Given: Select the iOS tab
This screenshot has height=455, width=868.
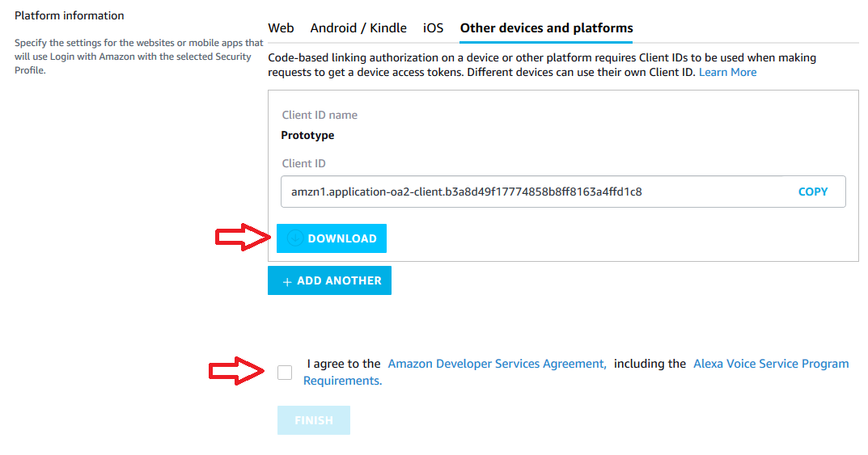Looking at the screenshot, I should 434,28.
